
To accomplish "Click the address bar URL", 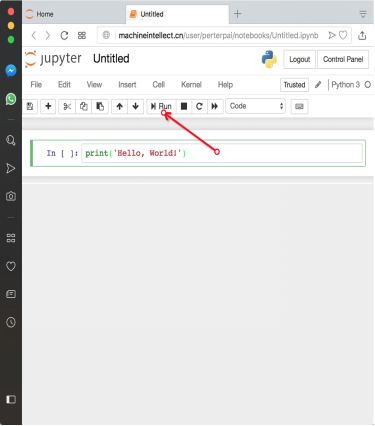I will [x=218, y=35].
